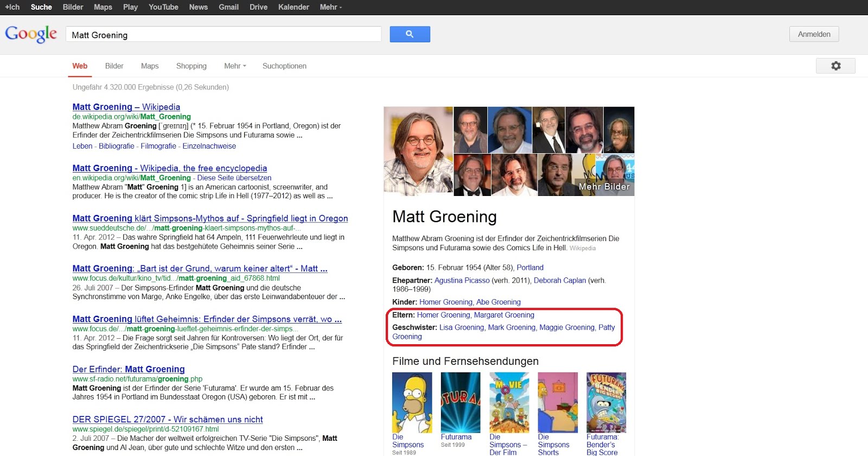This screenshot has width=868, height=456.
Task: Open the German Wikipedia Matt Groening result
Action: coord(126,107)
